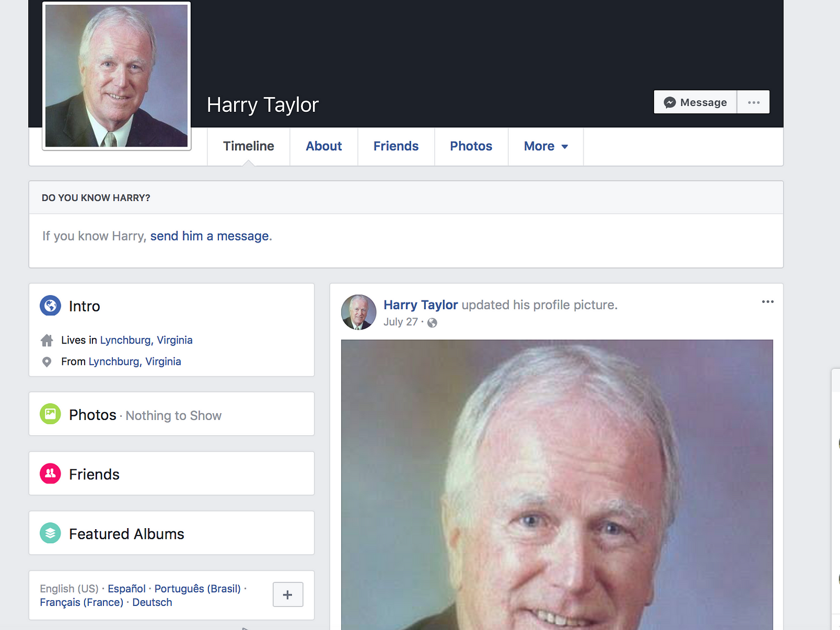Viewport: 840px width, 630px height.
Task: Click the 'DO YOU KNOW HARRY?' heading
Action: click(x=96, y=198)
